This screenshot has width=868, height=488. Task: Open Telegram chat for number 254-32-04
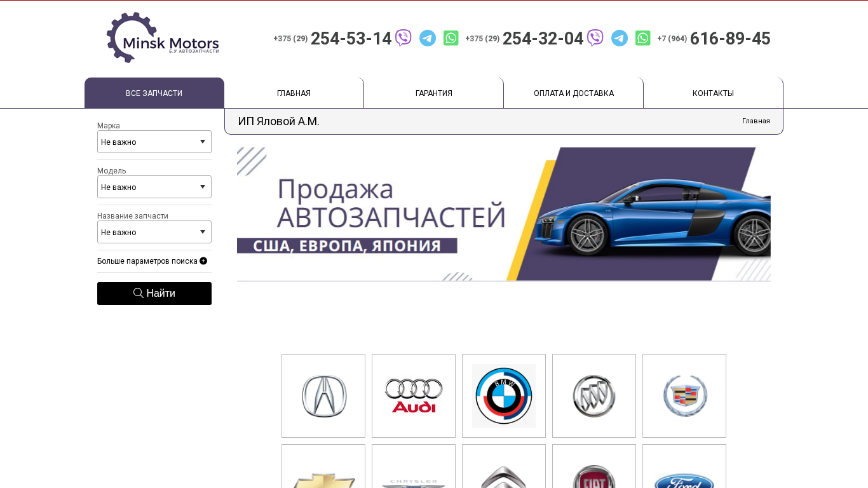tap(620, 38)
